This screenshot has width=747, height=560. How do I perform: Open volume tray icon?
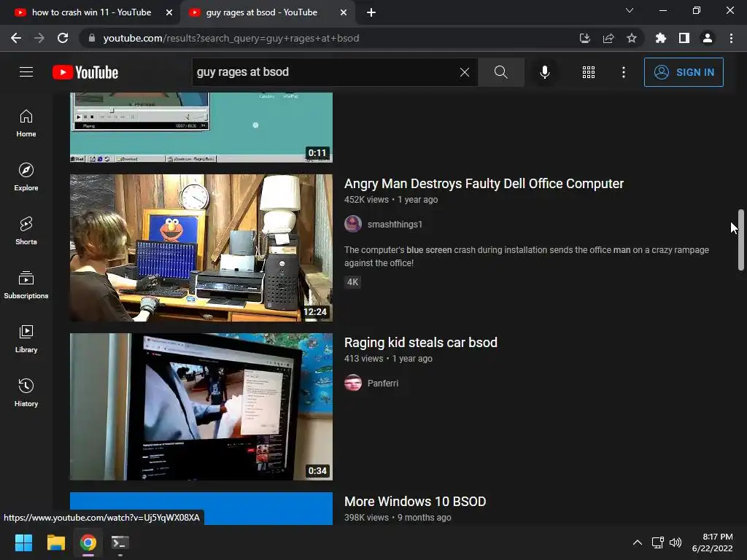coord(675,542)
